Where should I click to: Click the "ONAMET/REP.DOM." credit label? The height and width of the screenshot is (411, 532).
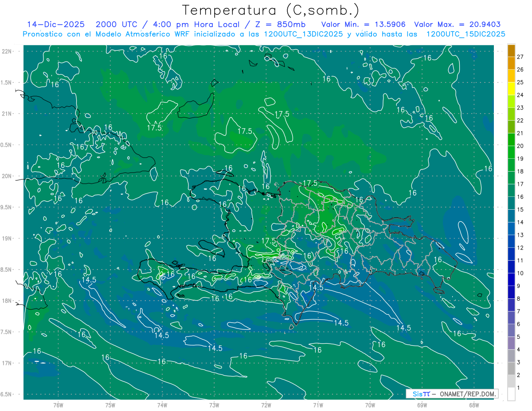(x=467, y=394)
